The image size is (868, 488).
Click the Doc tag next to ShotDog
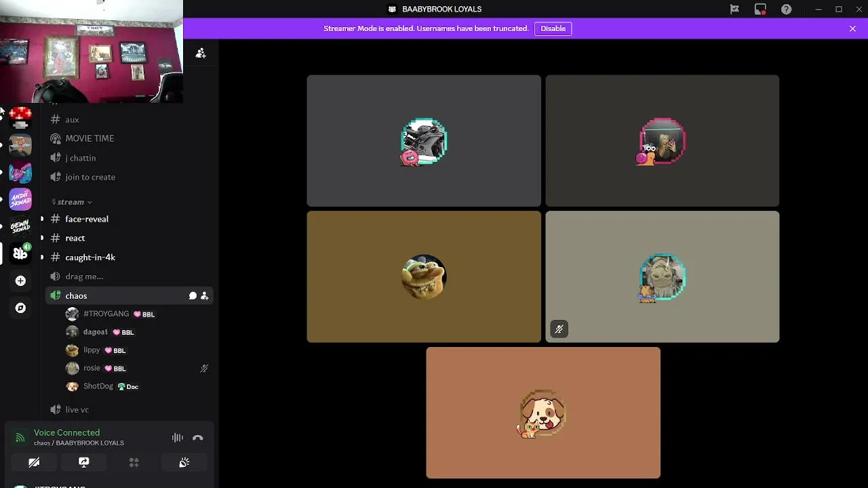(x=128, y=386)
